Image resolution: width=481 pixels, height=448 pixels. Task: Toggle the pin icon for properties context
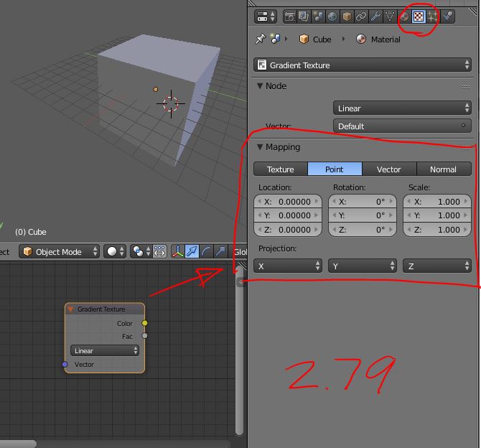[260, 39]
